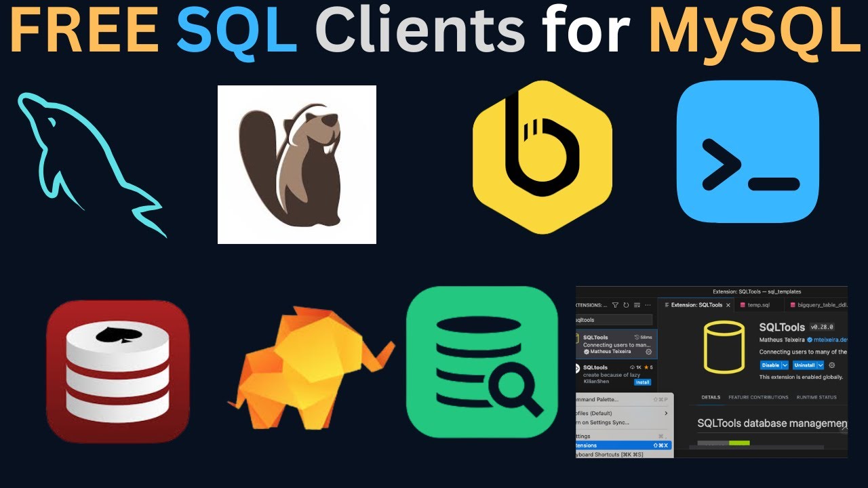Screen dimensions: 868x488
Task: Open the mteixeira.dev publisher link
Action: point(831,340)
